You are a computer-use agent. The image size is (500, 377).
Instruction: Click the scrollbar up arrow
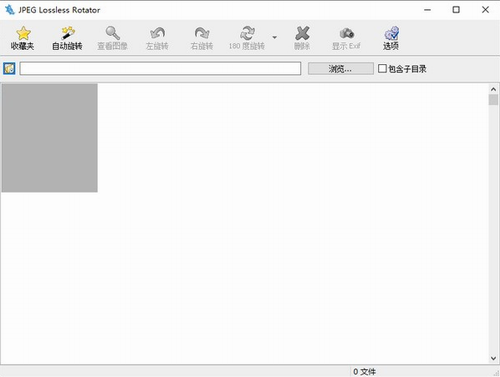493,89
